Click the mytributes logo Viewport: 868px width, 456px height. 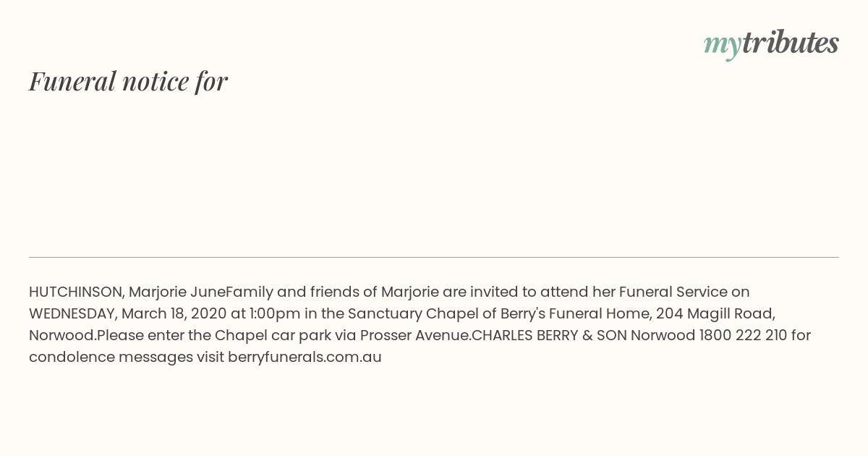(x=771, y=44)
